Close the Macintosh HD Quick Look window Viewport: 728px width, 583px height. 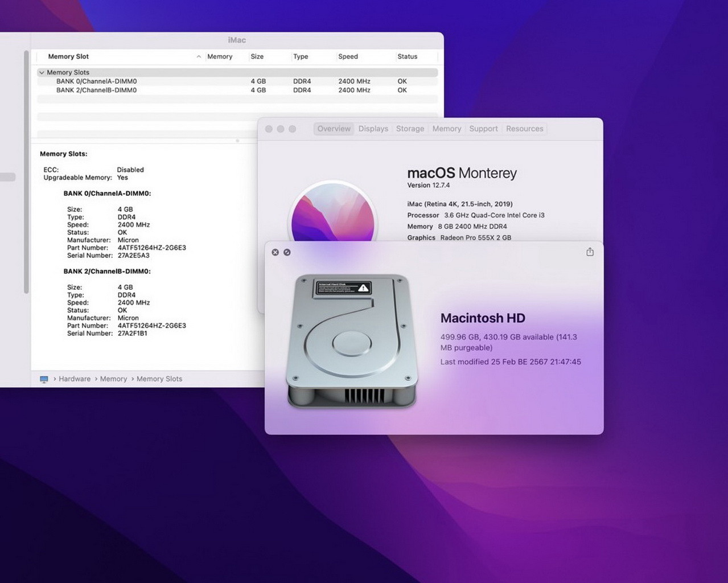tap(275, 252)
